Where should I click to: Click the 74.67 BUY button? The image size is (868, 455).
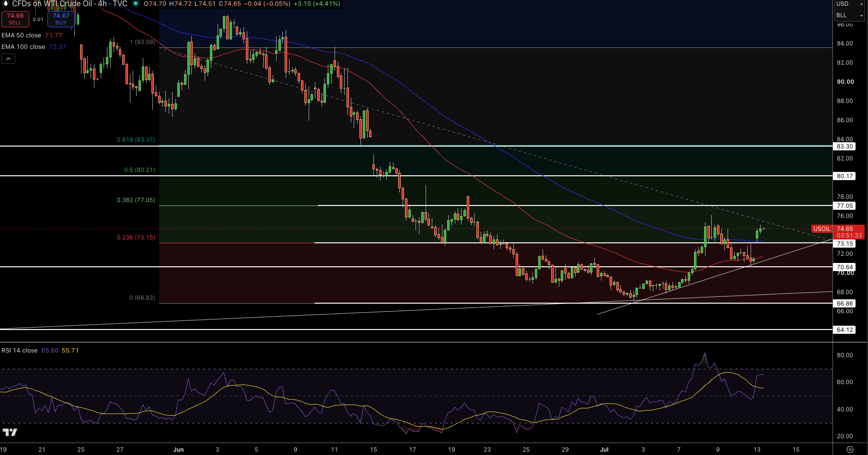61,19
